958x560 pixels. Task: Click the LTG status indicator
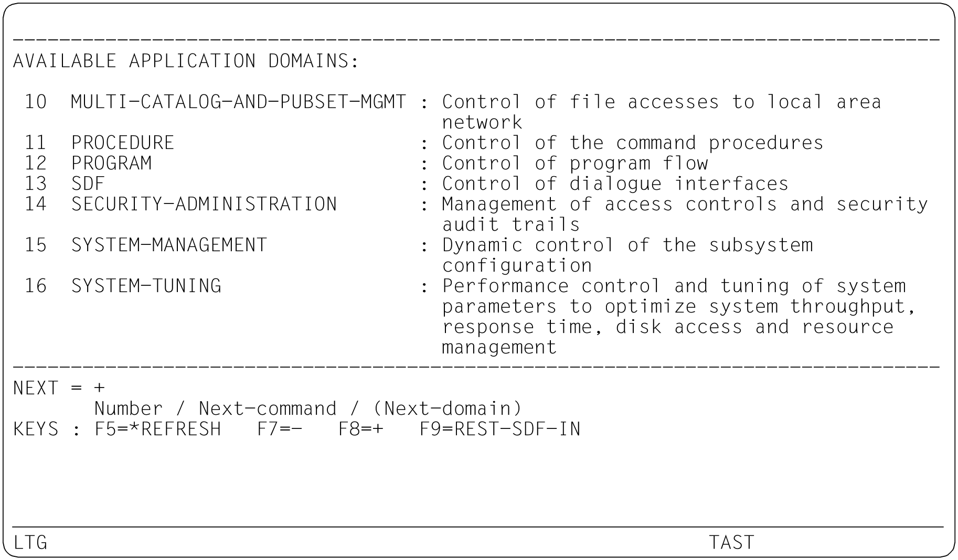point(30,542)
